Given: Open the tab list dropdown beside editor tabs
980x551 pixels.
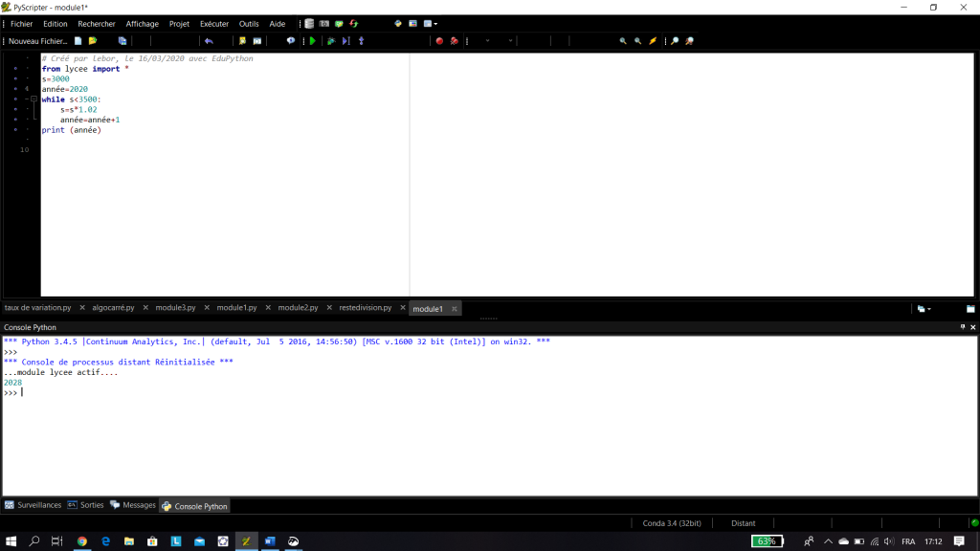Looking at the screenshot, I should 924,309.
